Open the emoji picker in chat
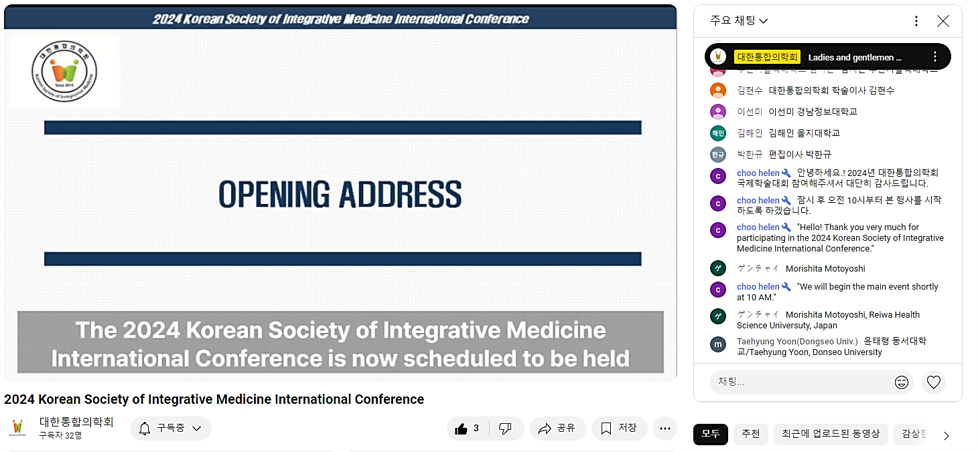978x452 pixels. pos(902,382)
